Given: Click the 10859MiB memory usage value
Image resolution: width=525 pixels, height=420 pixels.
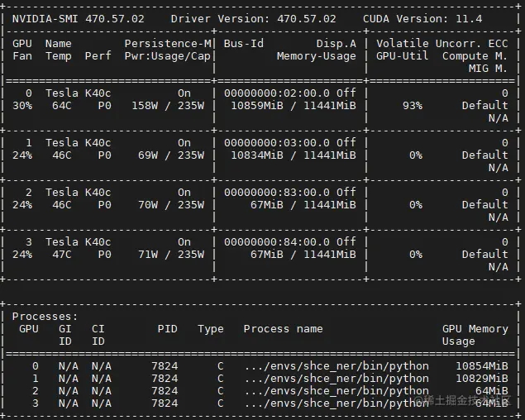Looking at the screenshot, I should (x=257, y=106).
